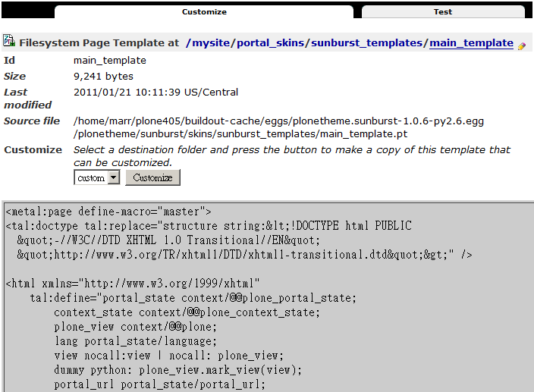
Task: Open the sunburst_templates path link
Action: point(366,43)
